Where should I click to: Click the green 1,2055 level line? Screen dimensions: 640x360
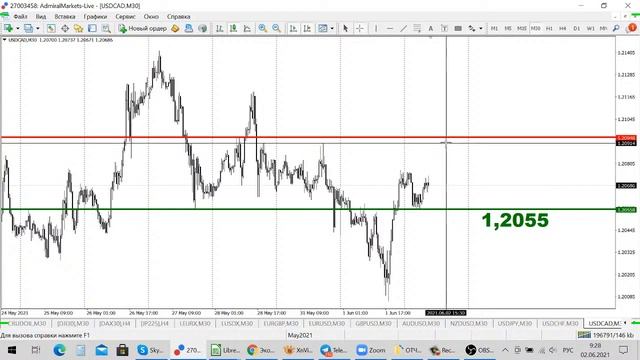308,210
